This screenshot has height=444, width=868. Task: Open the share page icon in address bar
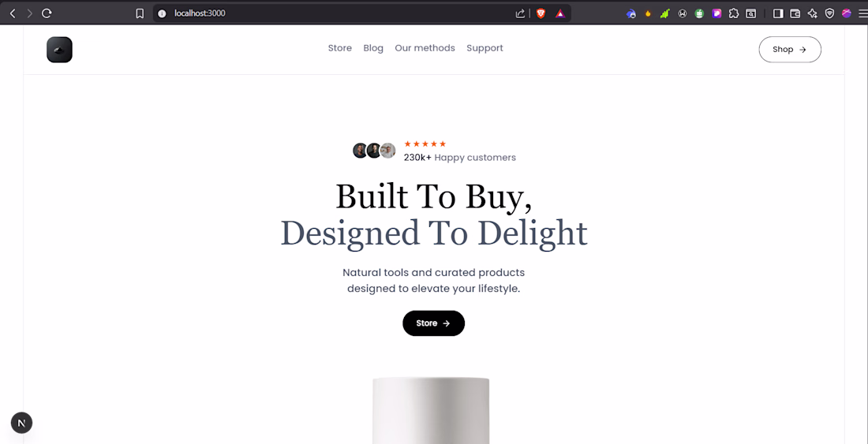pos(520,13)
